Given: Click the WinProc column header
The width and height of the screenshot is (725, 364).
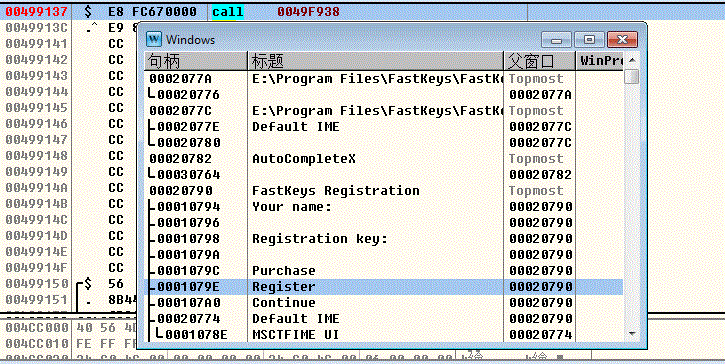Looking at the screenshot, I should [x=600, y=61].
